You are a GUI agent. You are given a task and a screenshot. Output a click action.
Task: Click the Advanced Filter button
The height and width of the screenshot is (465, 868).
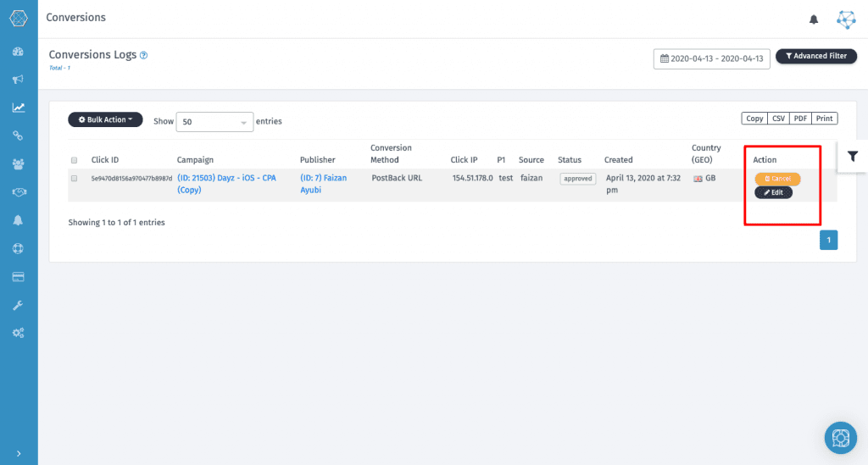coord(815,56)
